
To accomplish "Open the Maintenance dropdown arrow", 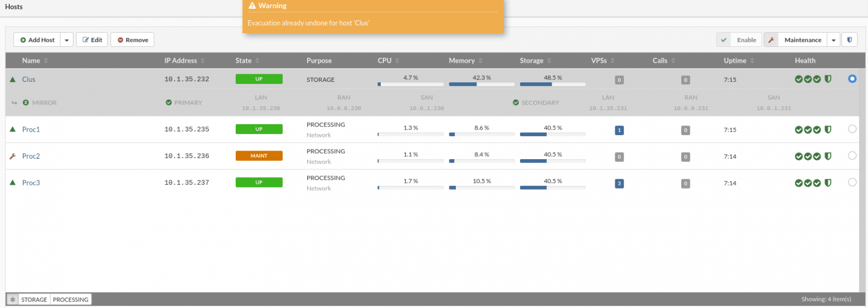I will [x=834, y=40].
